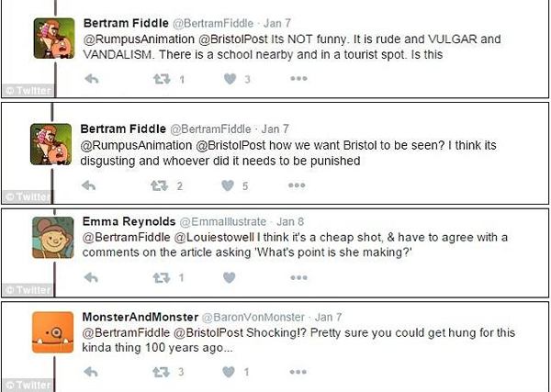Reply to Bertram Fiddle's 'Its NOT funny' tweet

click(x=91, y=79)
